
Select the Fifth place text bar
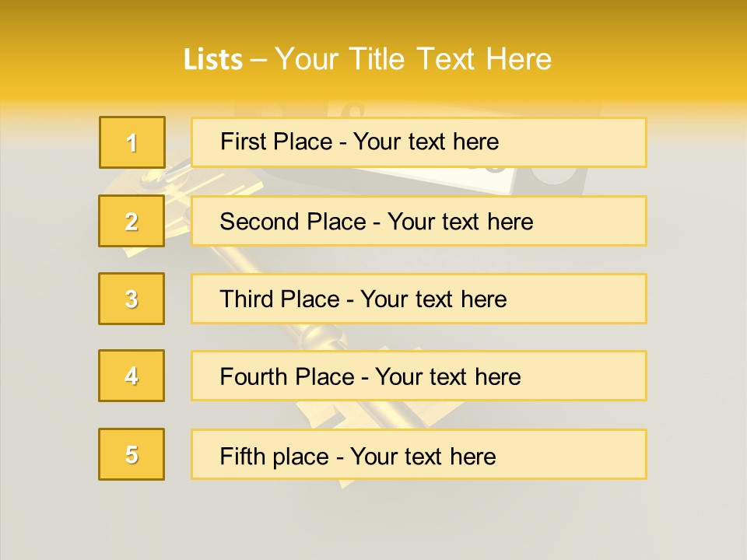[x=419, y=454]
